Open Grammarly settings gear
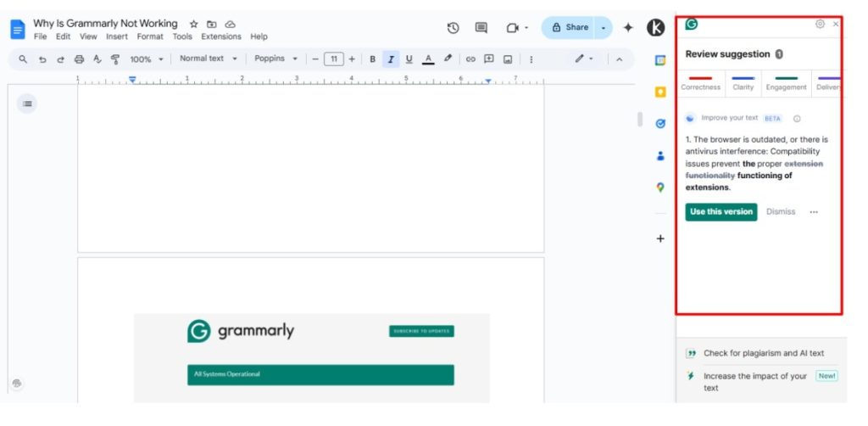Viewport: 868px width, 426px height. [820, 24]
